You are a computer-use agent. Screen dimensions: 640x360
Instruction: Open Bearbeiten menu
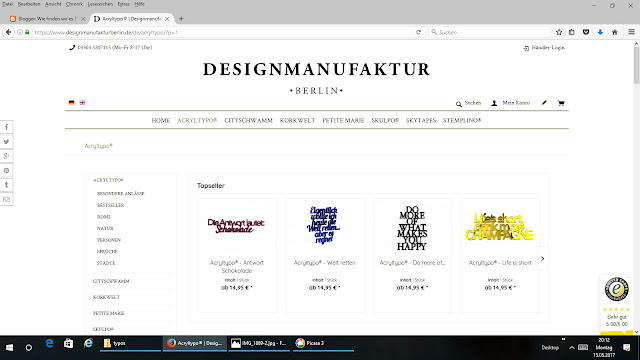coord(29,4)
